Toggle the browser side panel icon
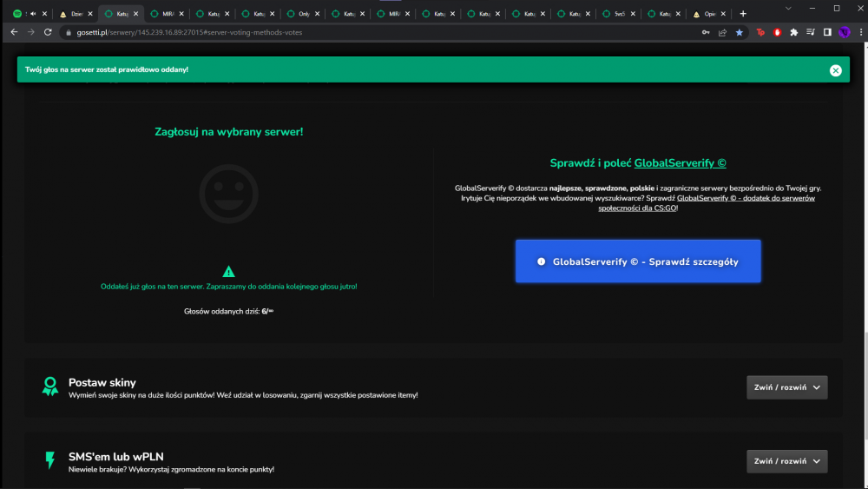Viewport: 868px width, 489px height. click(x=827, y=32)
